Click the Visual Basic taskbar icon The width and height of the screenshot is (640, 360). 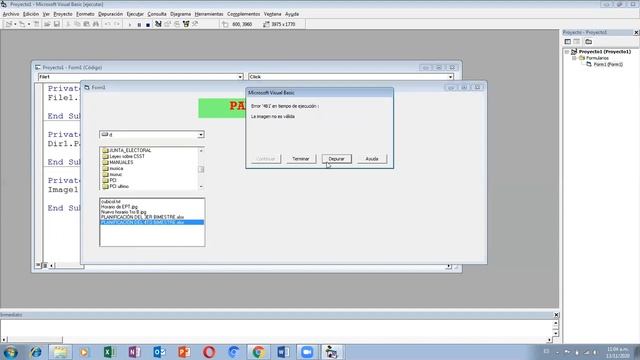332,352
